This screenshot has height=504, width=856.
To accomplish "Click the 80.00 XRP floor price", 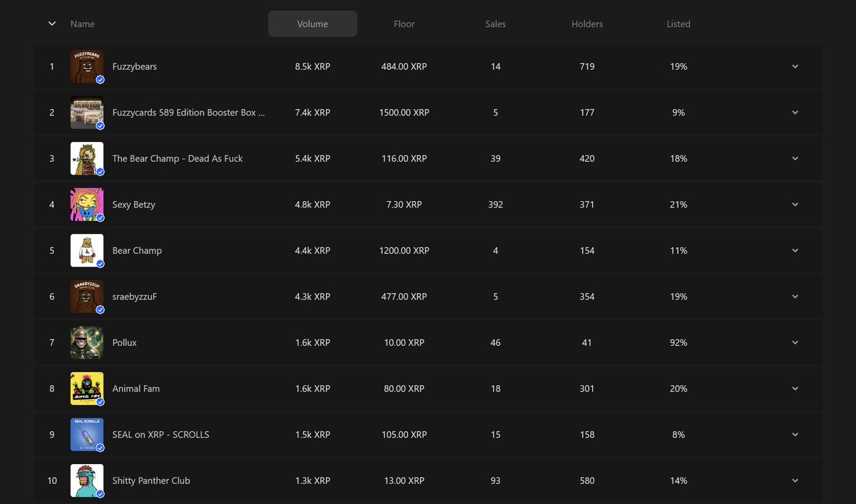I will [x=404, y=389].
